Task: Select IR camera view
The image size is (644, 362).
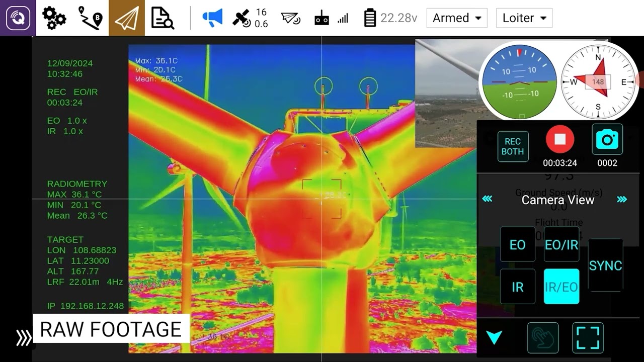Action: click(517, 287)
